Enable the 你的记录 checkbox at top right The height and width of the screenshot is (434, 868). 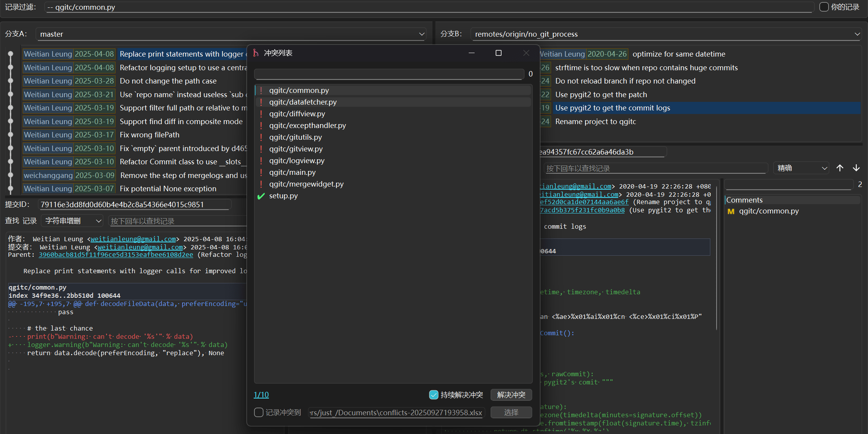click(824, 7)
